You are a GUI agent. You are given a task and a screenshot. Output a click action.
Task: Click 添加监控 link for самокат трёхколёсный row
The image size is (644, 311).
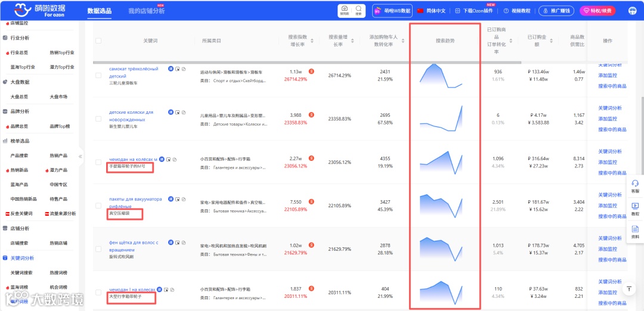click(x=608, y=76)
